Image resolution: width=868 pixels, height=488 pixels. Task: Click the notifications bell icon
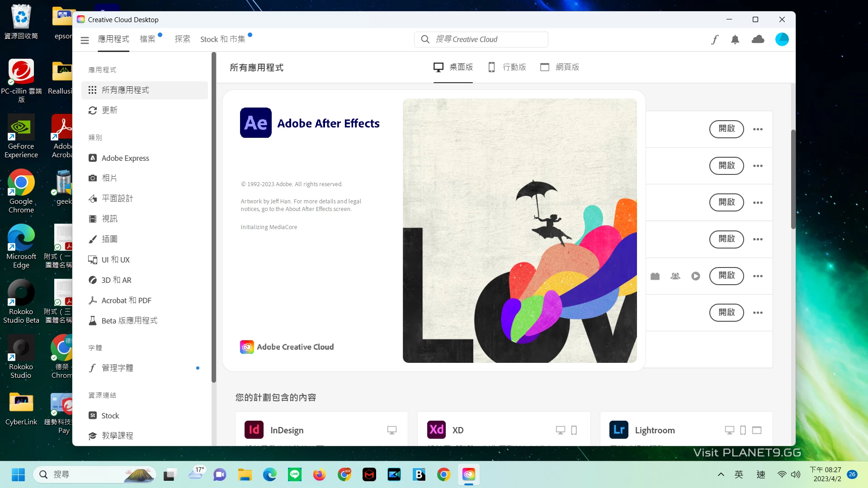(735, 40)
